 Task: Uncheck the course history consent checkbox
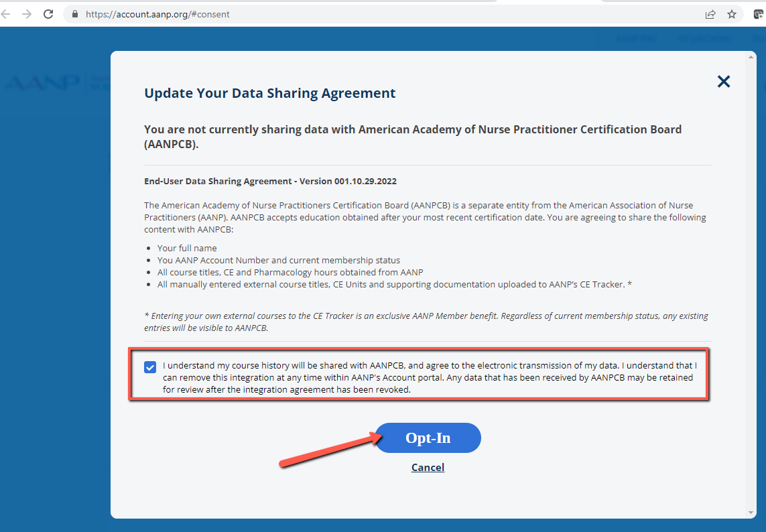pos(150,367)
